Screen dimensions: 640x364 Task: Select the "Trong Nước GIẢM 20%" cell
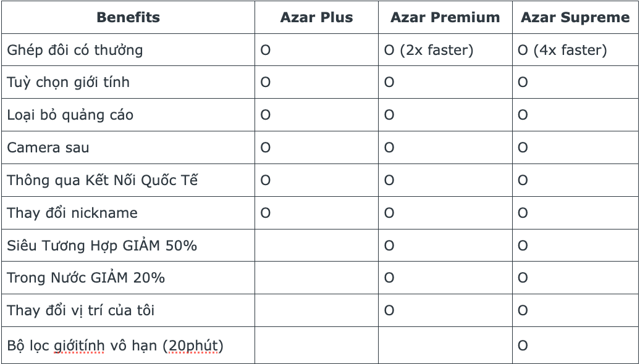(86, 278)
